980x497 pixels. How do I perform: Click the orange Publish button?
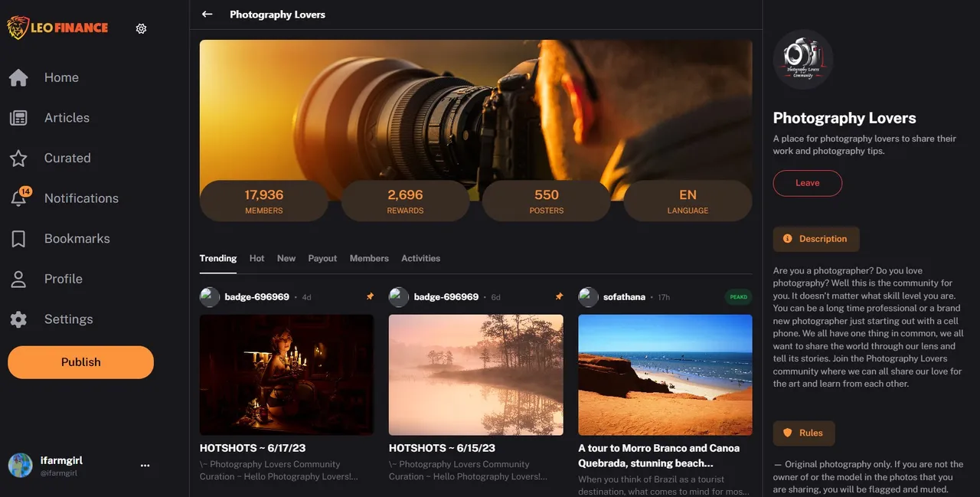coord(80,362)
